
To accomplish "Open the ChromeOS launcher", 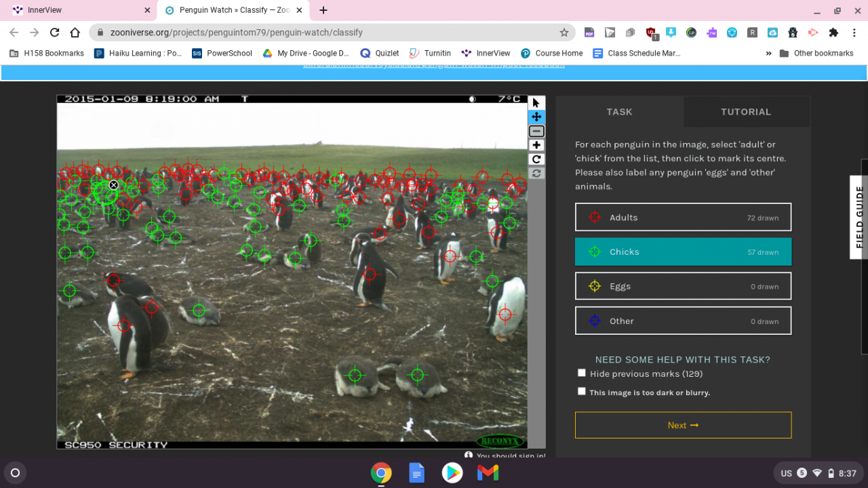I will (x=16, y=472).
